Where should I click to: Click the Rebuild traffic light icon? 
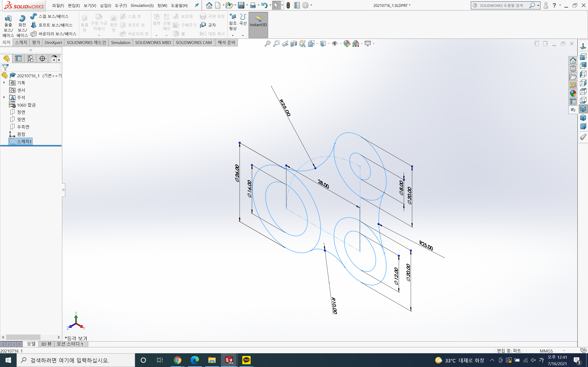click(x=288, y=5)
